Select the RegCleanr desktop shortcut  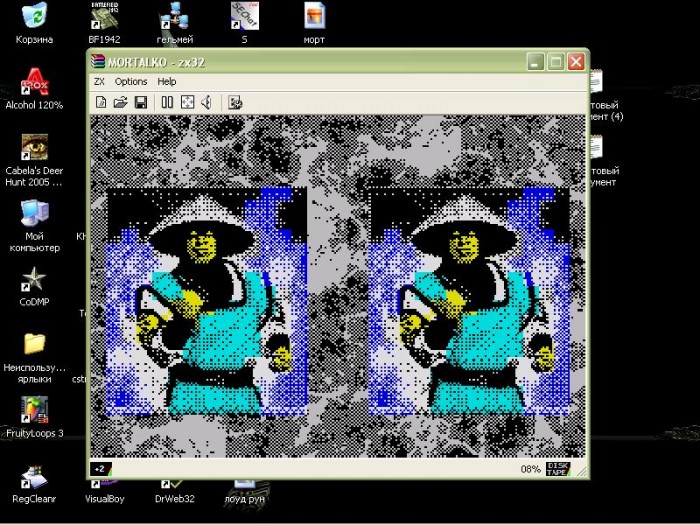(x=34, y=485)
